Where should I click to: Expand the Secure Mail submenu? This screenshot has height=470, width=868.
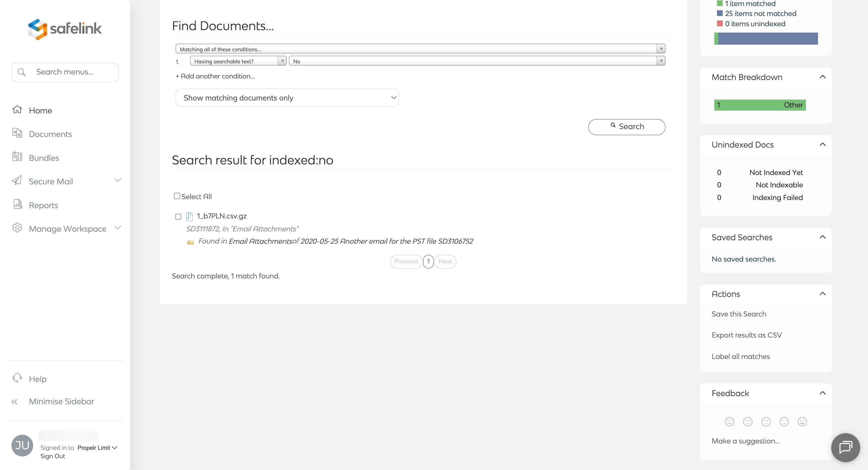tap(117, 181)
